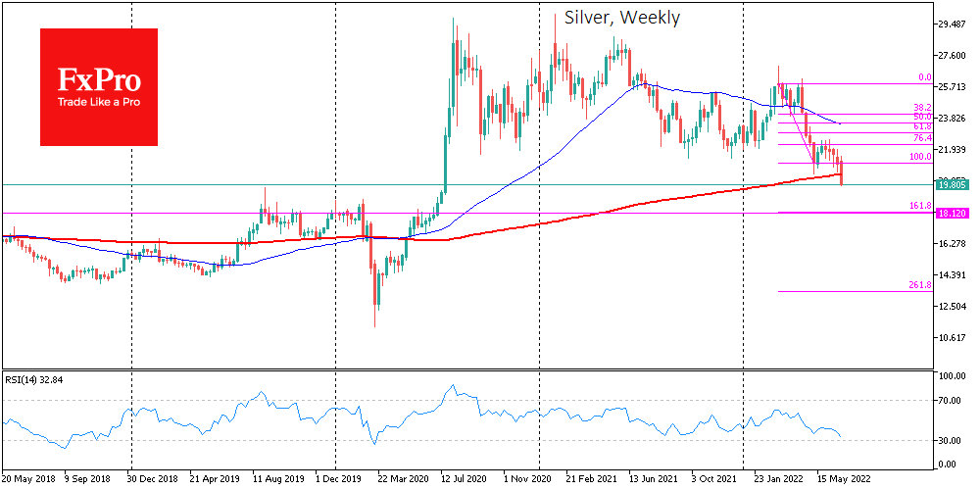Image resolution: width=980 pixels, height=490 pixels.
Task: Select the "Silver, Weekly" chart title
Action: (x=621, y=18)
